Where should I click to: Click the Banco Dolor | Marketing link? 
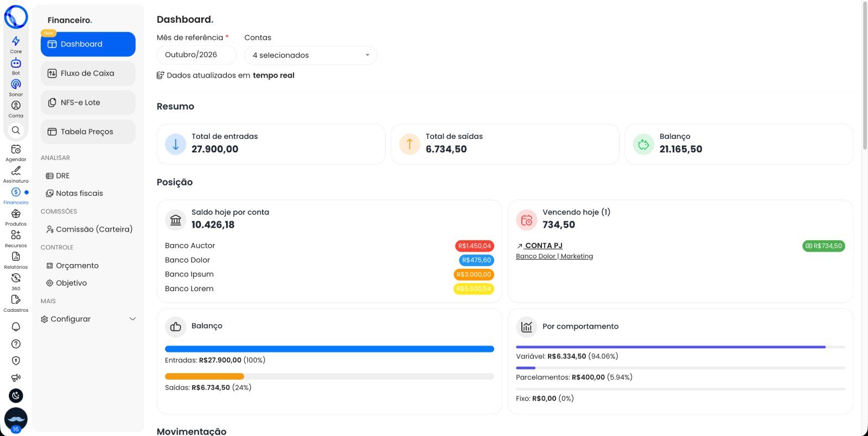(554, 257)
